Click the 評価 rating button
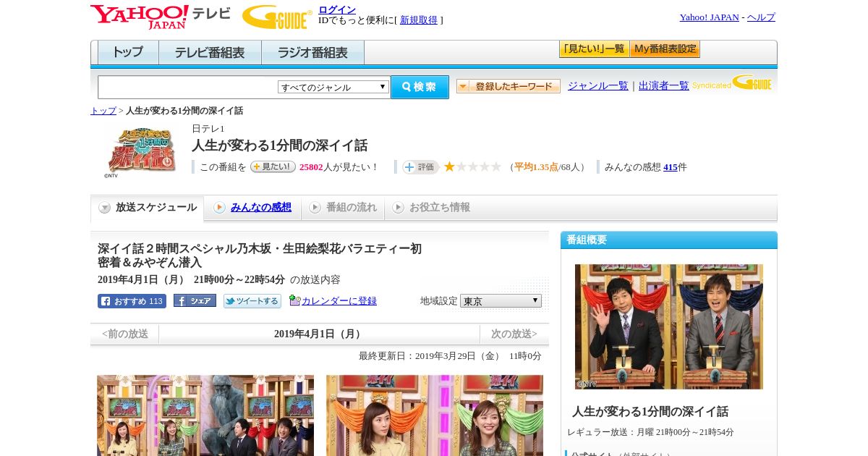The height and width of the screenshot is (456, 868). pos(420,167)
